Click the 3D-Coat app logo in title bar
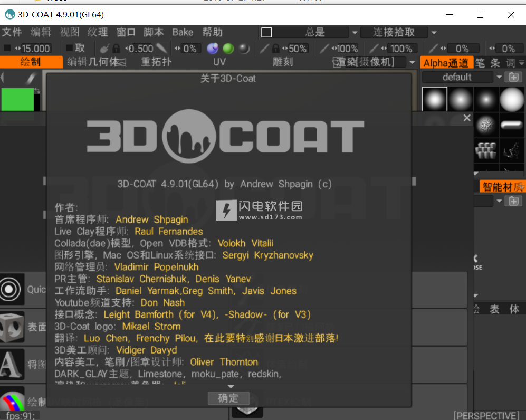The image size is (526, 420). (9, 14)
